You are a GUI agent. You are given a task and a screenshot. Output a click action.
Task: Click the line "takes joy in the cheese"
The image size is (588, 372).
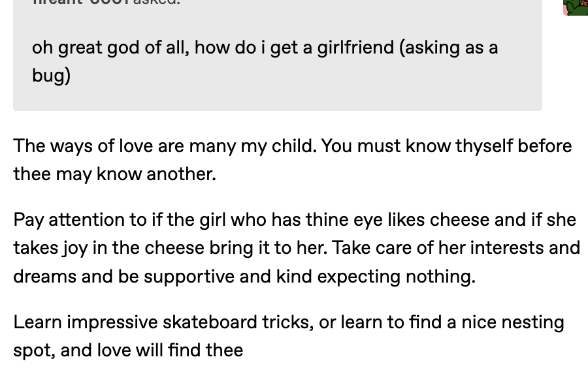[297, 248]
